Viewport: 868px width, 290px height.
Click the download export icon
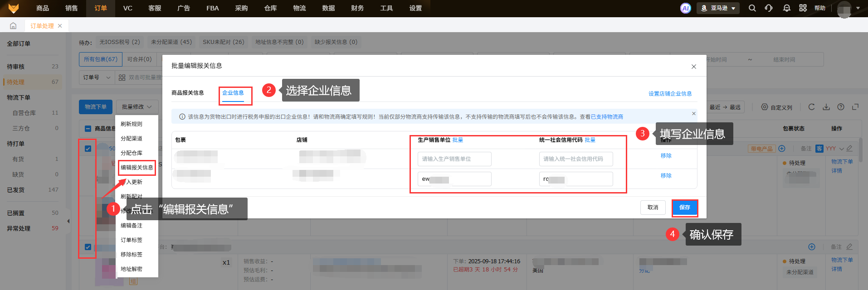click(826, 107)
